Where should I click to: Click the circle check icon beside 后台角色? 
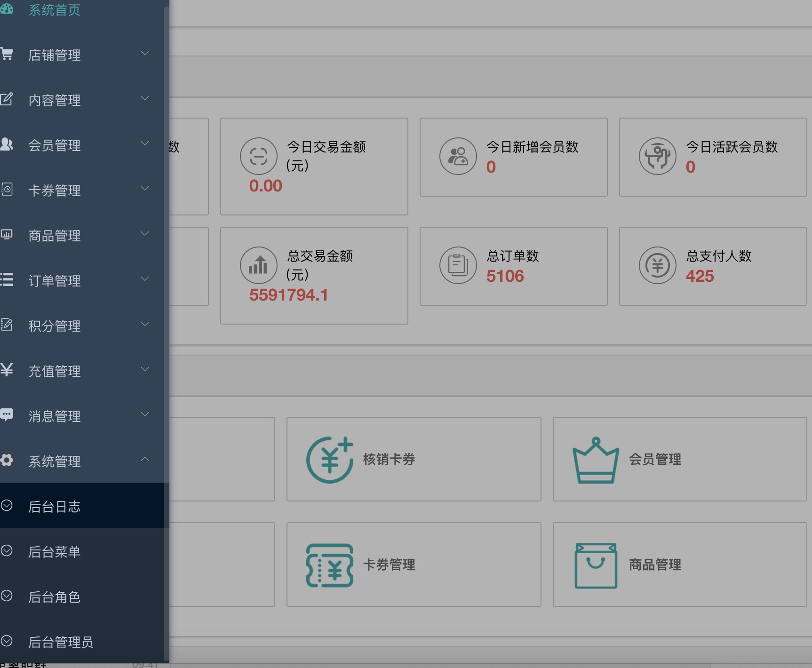[7, 596]
